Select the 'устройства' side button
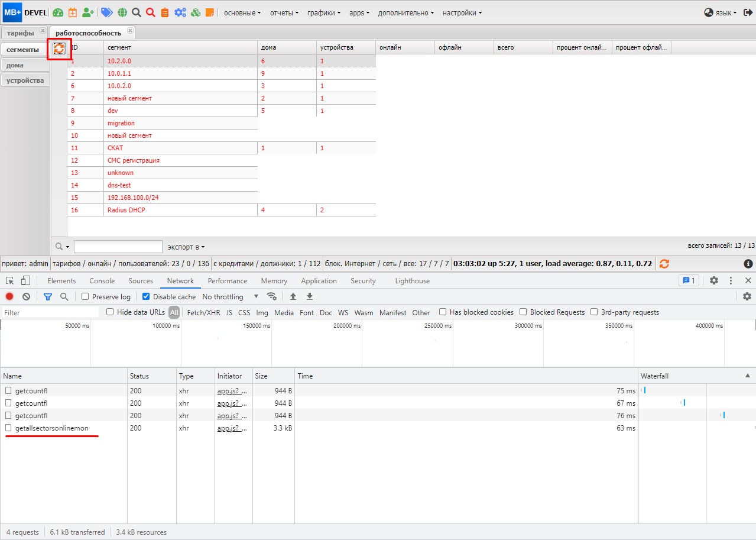Screen dimensions: 756x540 [25, 80]
